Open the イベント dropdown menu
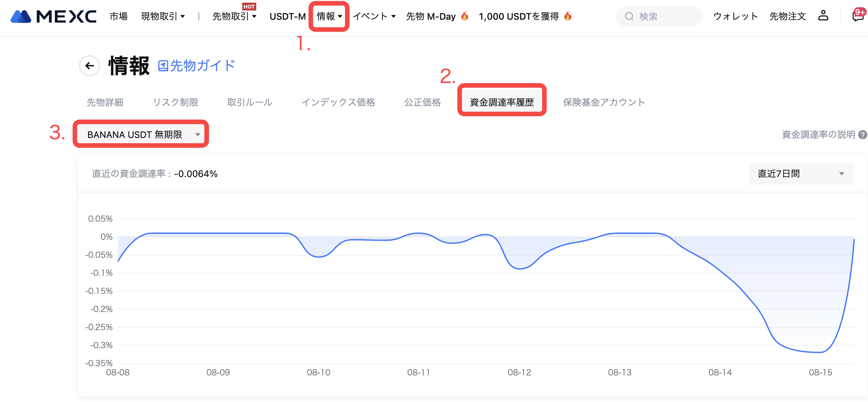The height and width of the screenshot is (402, 868). tap(374, 16)
